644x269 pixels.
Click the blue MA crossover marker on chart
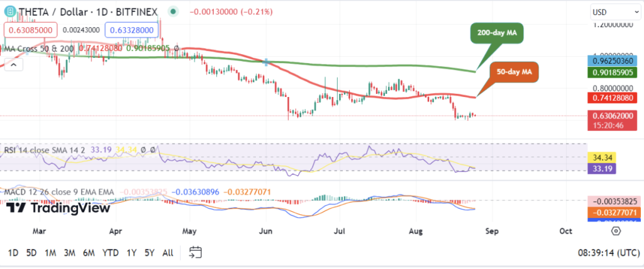266,62
